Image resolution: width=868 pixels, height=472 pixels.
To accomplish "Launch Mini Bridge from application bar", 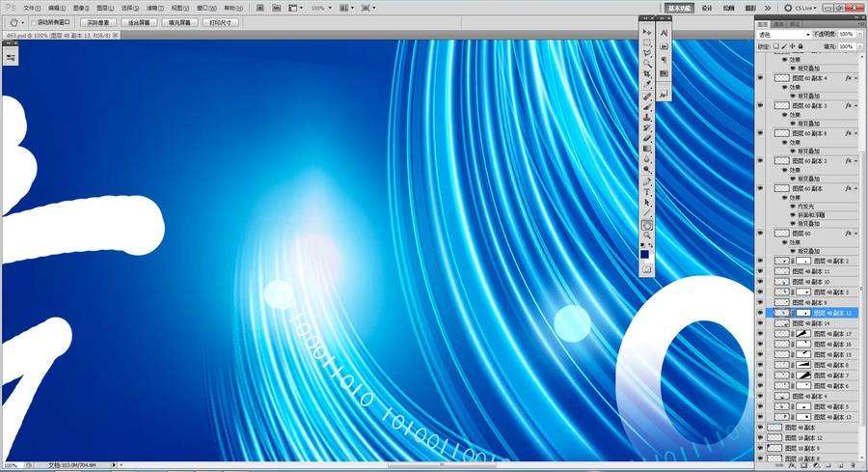I will pyautogui.click(x=277, y=9).
